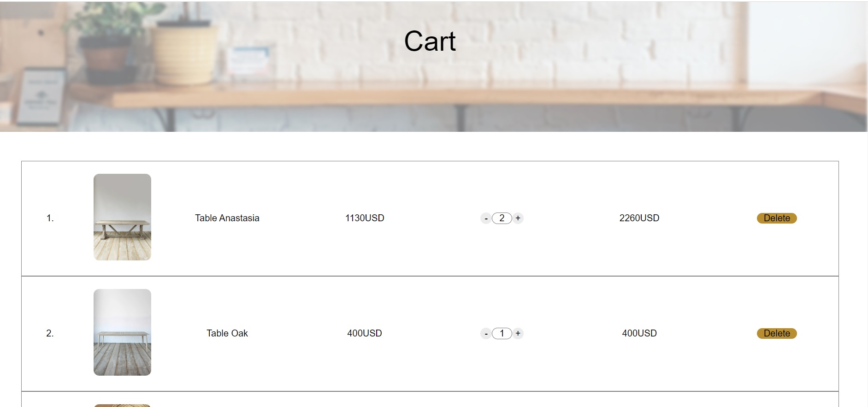
Task: Click row number 1 in cart
Action: [50, 218]
